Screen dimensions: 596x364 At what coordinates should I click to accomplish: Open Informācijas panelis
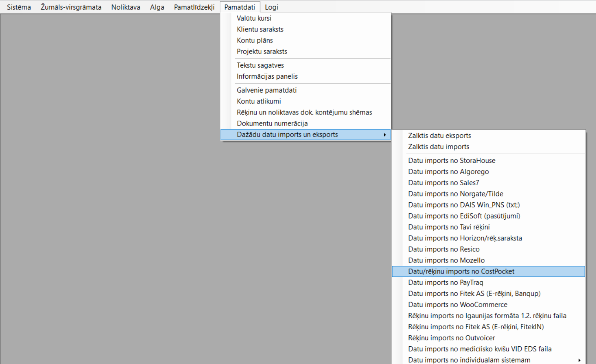coord(305,76)
